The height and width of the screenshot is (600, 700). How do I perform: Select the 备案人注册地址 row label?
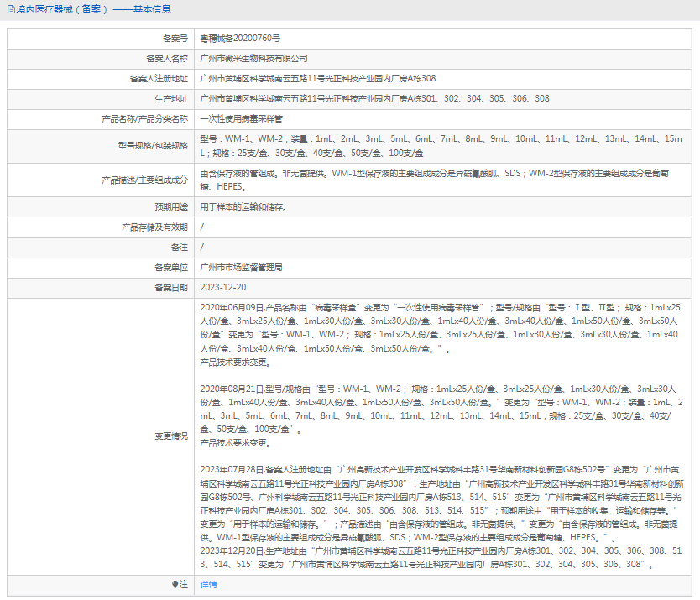[159, 79]
